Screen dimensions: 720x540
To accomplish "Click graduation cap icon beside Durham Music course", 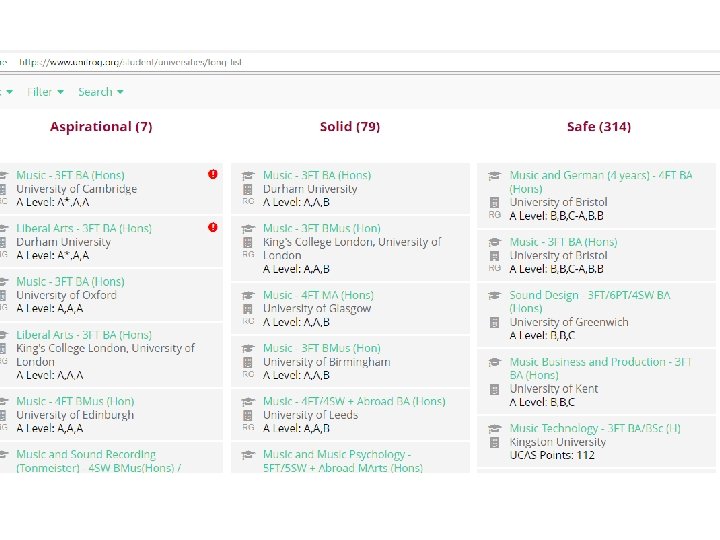I will (248, 175).
